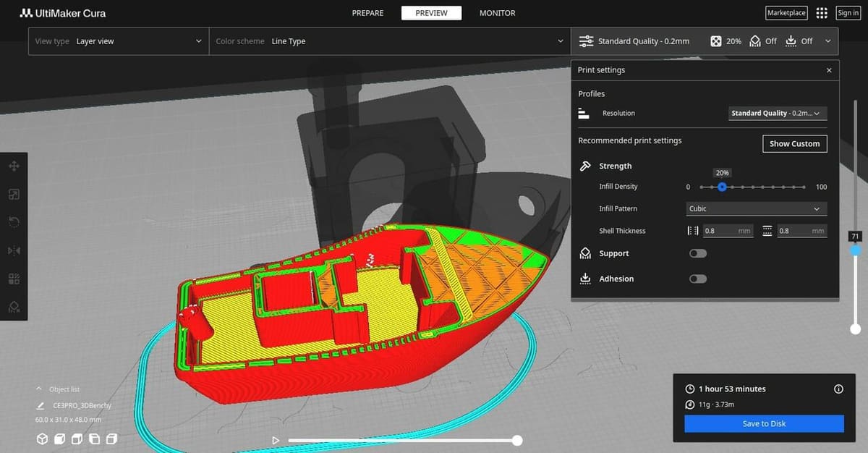Image resolution: width=868 pixels, height=453 pixels.
Task: Click the adhesion Off icon in settings bar
Action: 790,41
